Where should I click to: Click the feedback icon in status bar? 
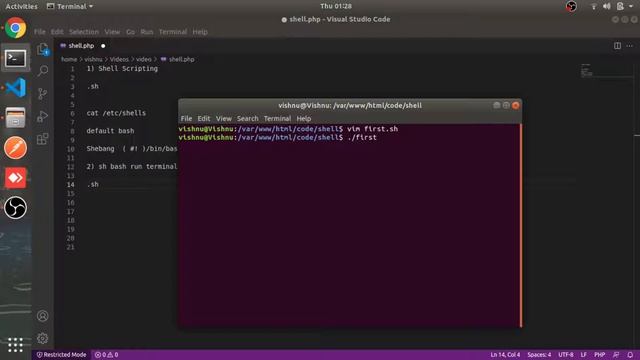[x=616, y=355]
